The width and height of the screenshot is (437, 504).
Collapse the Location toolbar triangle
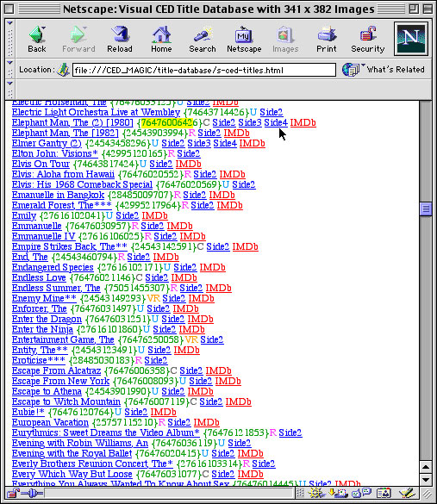(9, 63)
